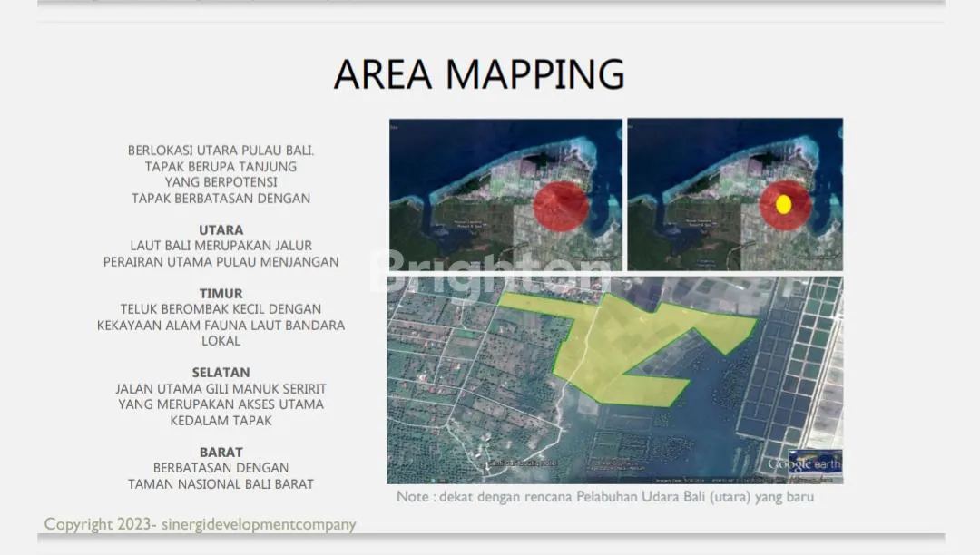This screenshot has width=980, height=555.
Task: Click the UTARA heading
Action: tap(220, 230)
